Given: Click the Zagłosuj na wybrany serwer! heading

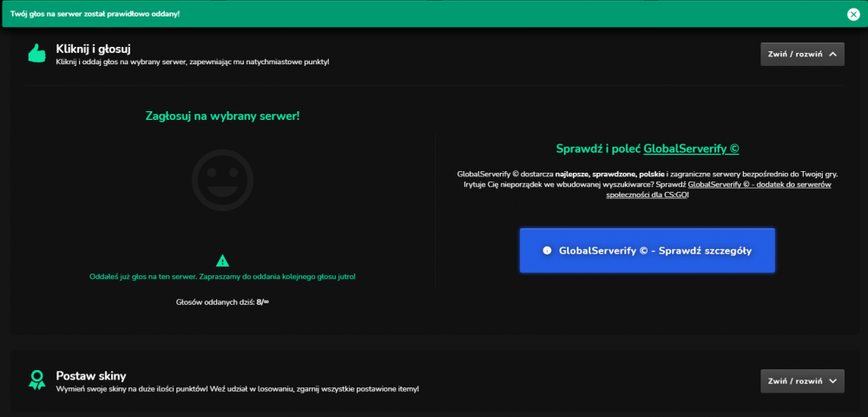Looking at the screenshot, I should click(x=222, y=116).
